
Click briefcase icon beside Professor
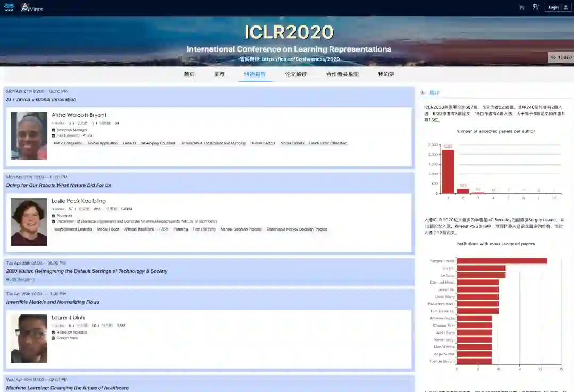click(x=54, y=216)
